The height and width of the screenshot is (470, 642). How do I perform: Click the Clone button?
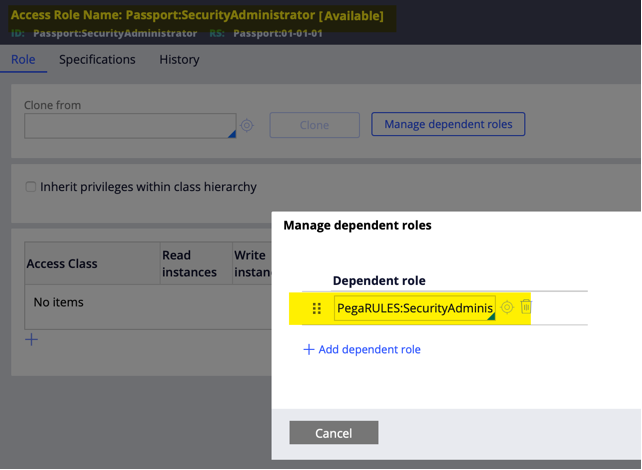(314, 125)
